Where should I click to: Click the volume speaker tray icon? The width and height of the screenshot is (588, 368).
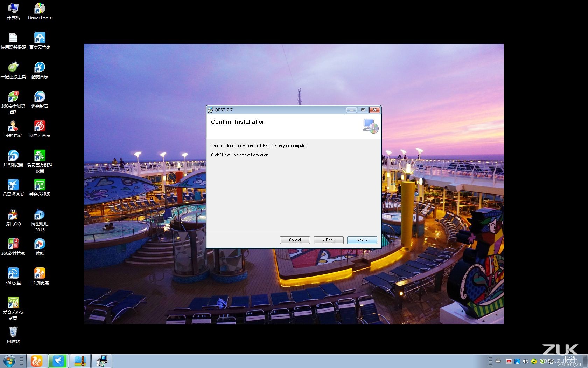pos(525,361)
